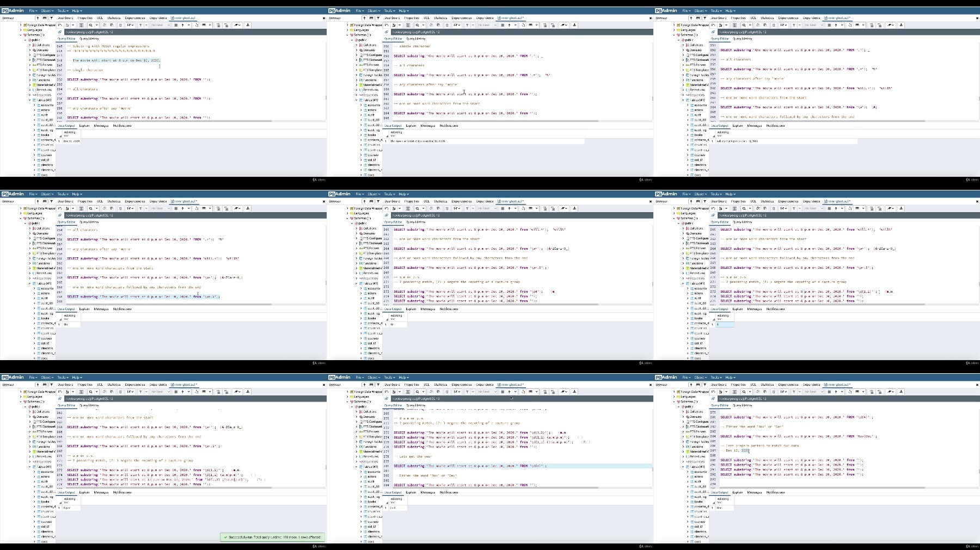Image resolution: width=980 pixels, height=550 pixels.
Task: Click Open File icon in top-left frame
Action: tap(60, 25)
